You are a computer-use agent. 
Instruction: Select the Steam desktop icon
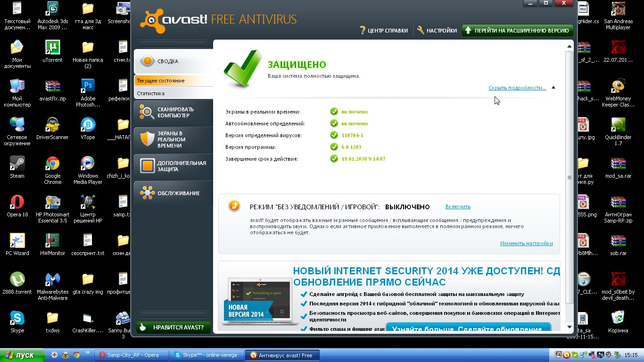coord(17,167)
